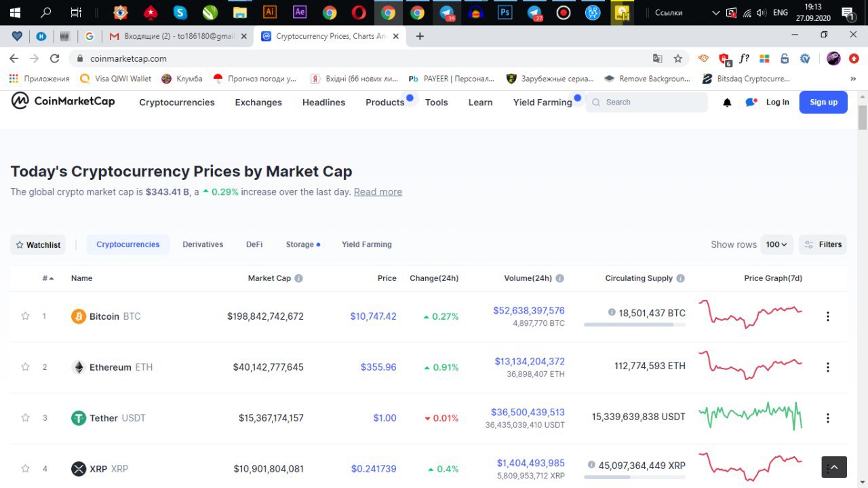
Task: Go back with the browser back arrow
Action: [x=14, y=58]
